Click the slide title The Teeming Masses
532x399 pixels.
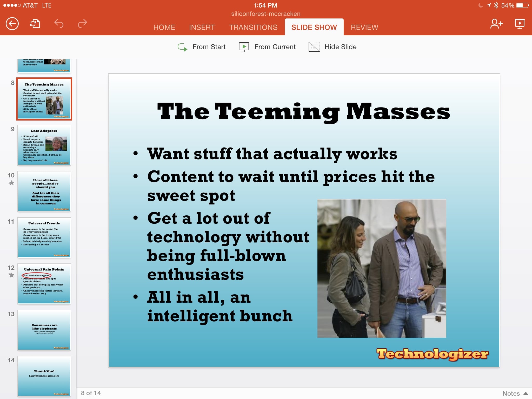point(303,112)
